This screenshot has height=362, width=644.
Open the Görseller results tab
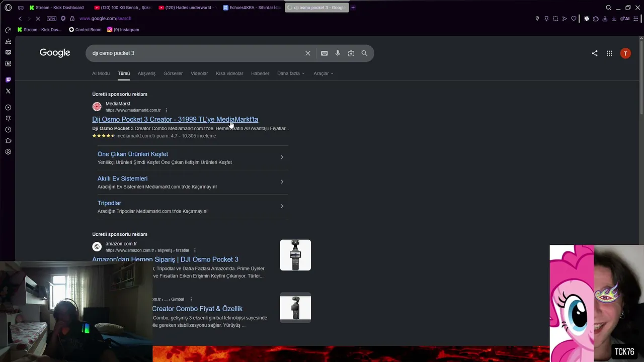(173, 73)
